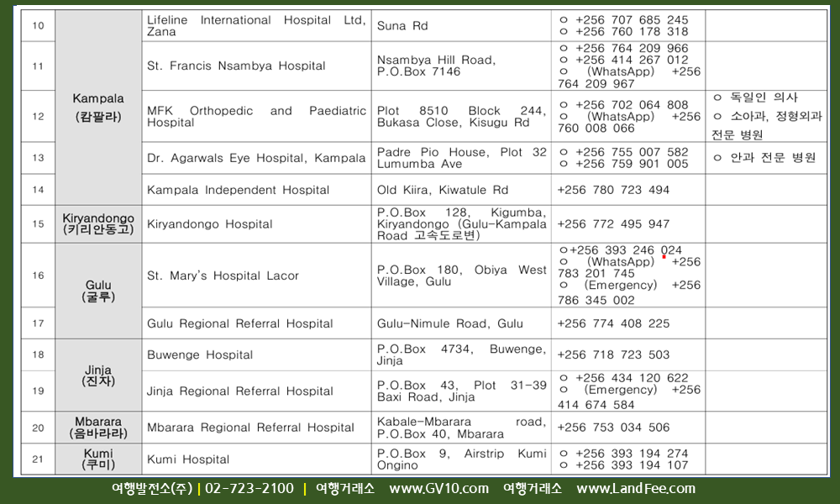Select the Kiryandongo (키리안동고) region cell
Screen dimensions: 840x504
(98, 224)
